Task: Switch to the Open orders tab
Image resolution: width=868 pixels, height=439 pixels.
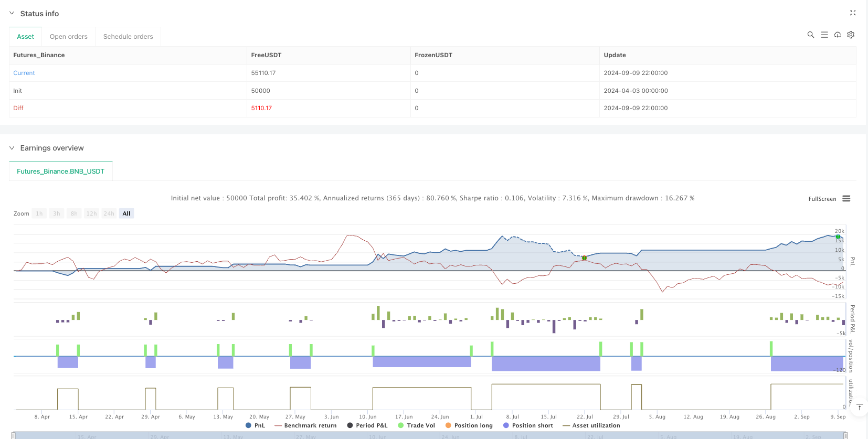Action: pos(69,37)
